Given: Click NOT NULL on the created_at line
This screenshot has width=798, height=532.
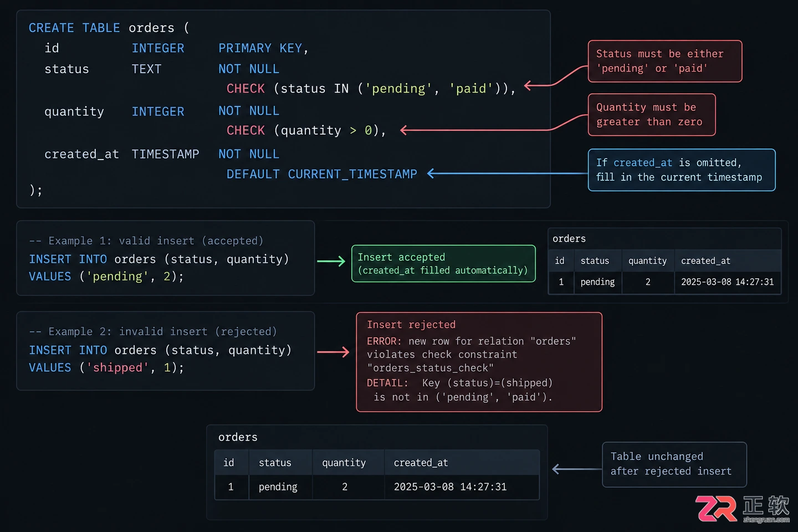Looking at the screenshot, I should 249,154.
